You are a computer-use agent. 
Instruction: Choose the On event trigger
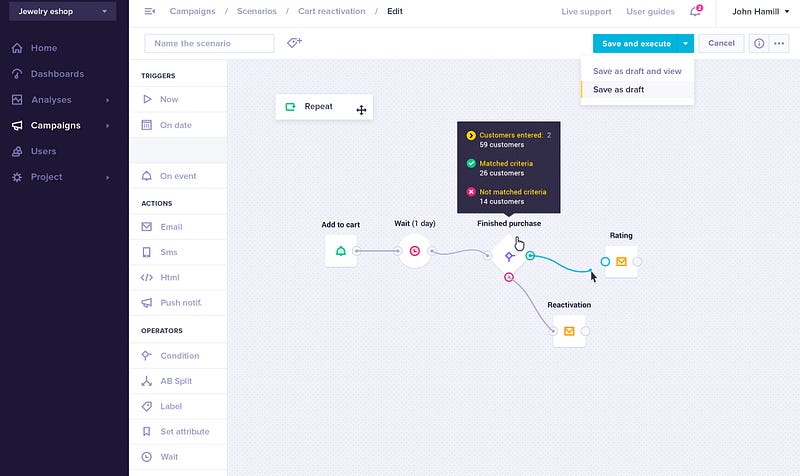(x=178, y=176)
